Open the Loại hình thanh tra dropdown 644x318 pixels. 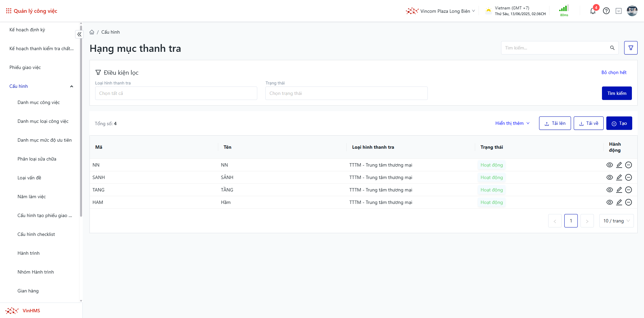pos(176,93)
